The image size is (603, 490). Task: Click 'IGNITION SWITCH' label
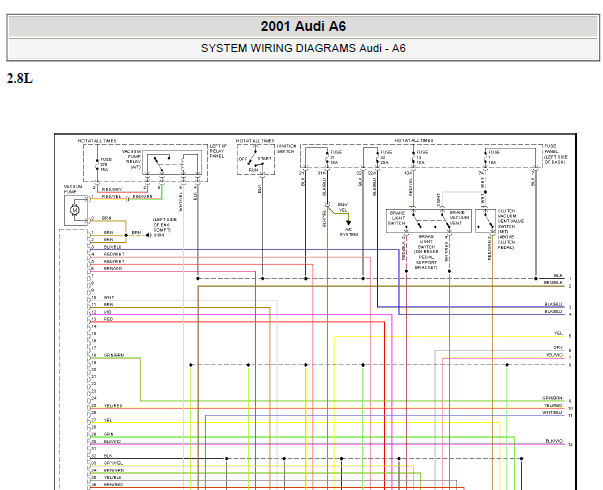(x=287, y=149)
